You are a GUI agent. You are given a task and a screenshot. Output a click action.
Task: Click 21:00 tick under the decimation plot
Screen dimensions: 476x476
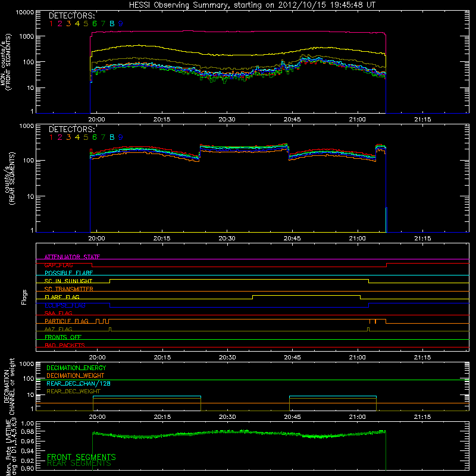[x=358, y=417]
